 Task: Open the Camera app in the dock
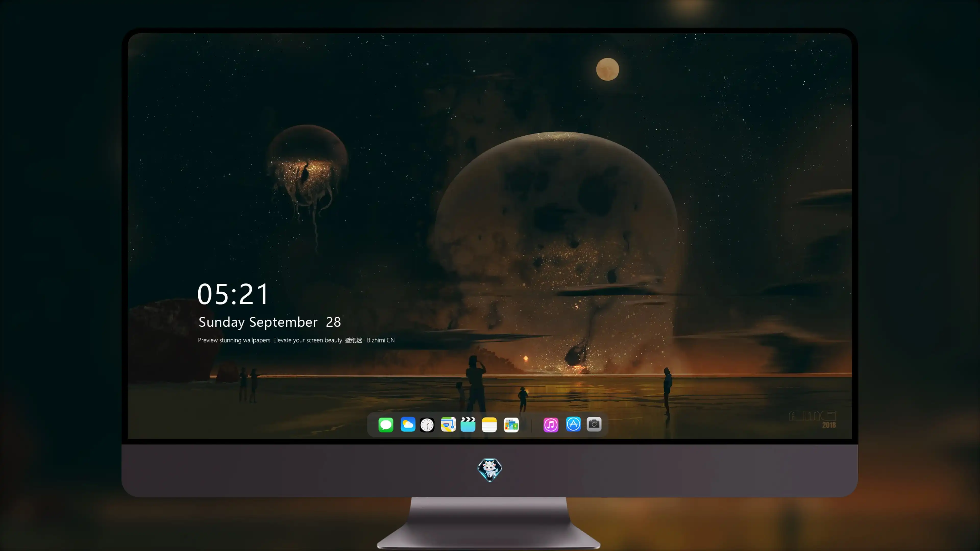point(594,424)
